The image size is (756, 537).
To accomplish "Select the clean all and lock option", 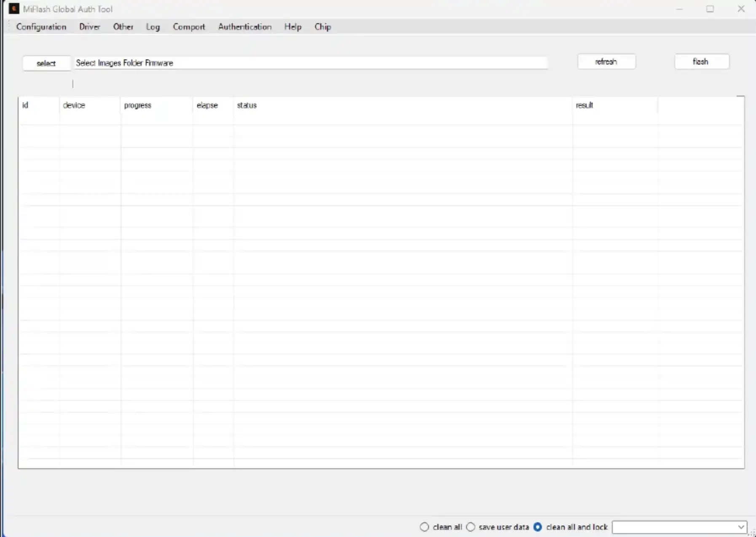I will coord(538,527).
